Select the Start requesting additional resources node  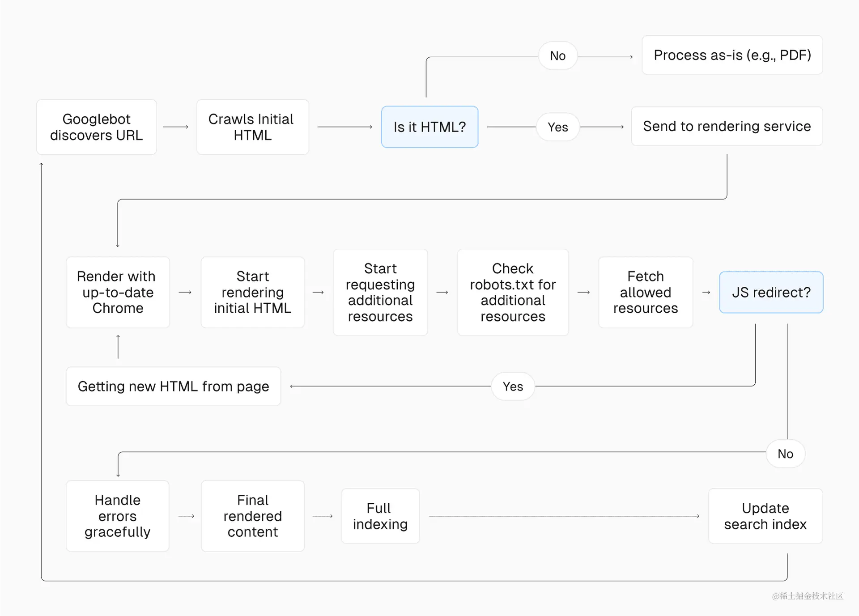tap(380, 292)
